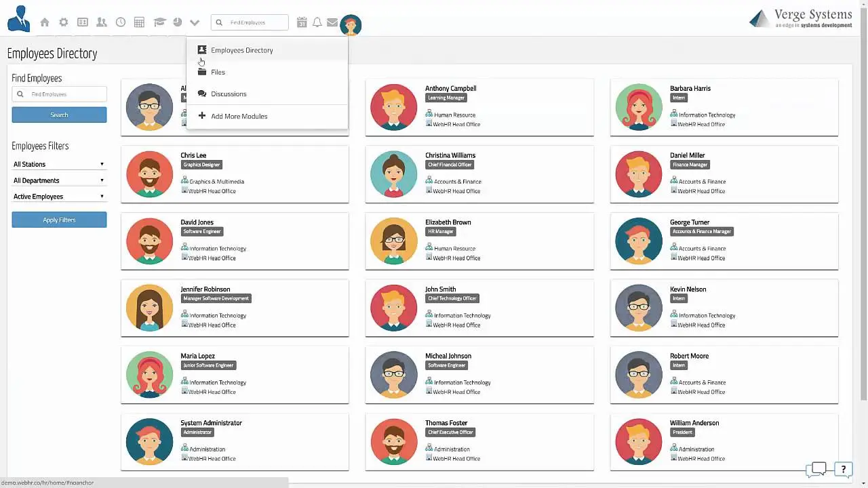Select the people management icon in the toolbar
The height and width of the screenshot is (488, 868).
(x=101, y=22)
